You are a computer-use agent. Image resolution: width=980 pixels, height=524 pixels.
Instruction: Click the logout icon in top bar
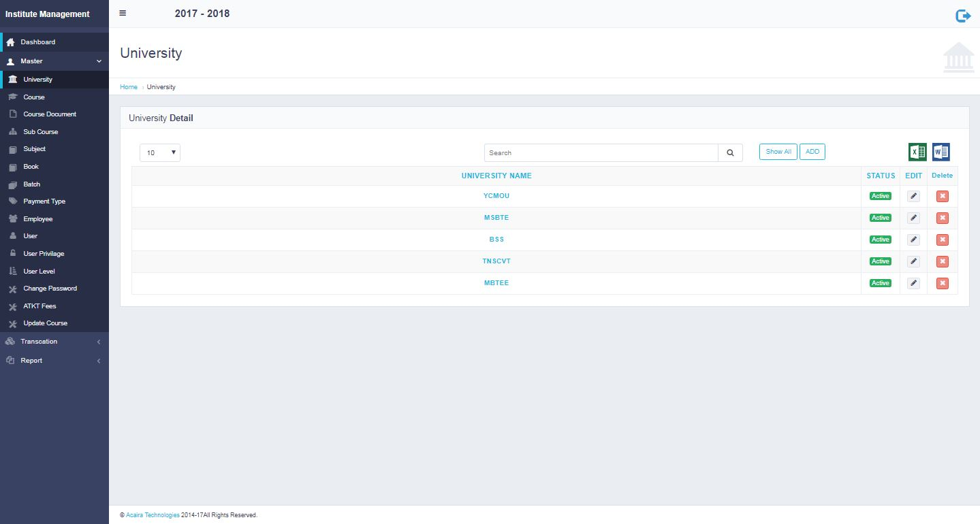[x=962, y=16]
